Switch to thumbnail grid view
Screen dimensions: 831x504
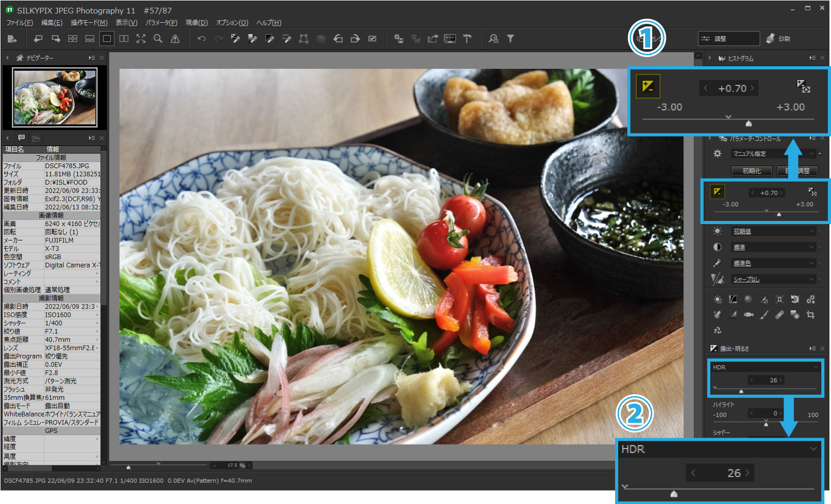click(x=72, y=39)
